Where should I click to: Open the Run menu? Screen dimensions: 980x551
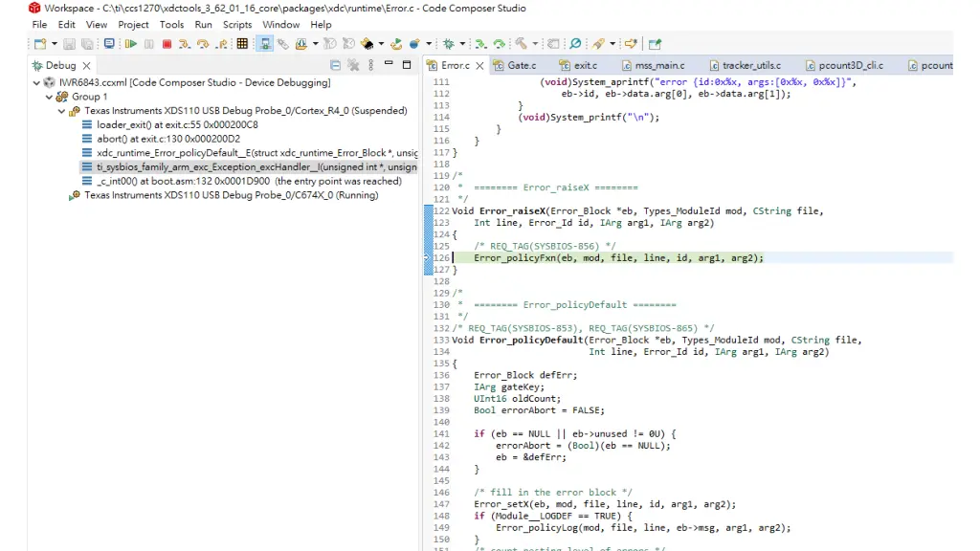pos(203,24)
